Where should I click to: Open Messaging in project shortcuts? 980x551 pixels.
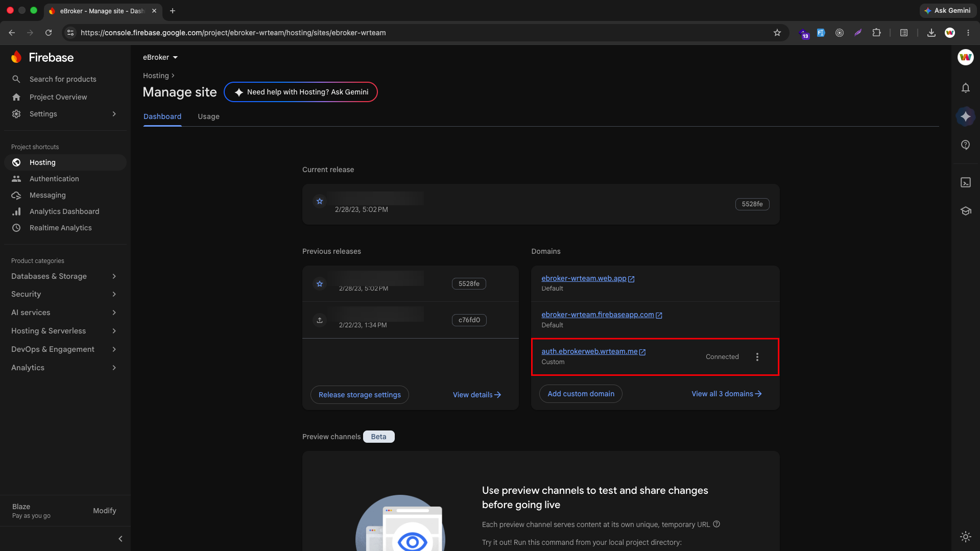65,195
